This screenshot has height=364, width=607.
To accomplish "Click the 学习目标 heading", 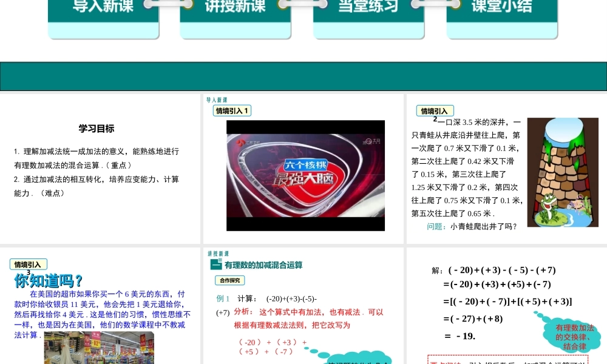I will [97, 129].
